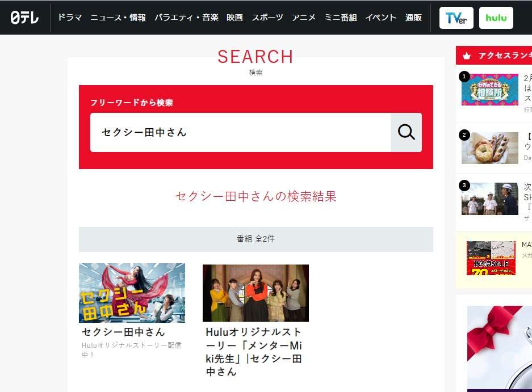Click the セクシー田中さん title link

(123, 332)
